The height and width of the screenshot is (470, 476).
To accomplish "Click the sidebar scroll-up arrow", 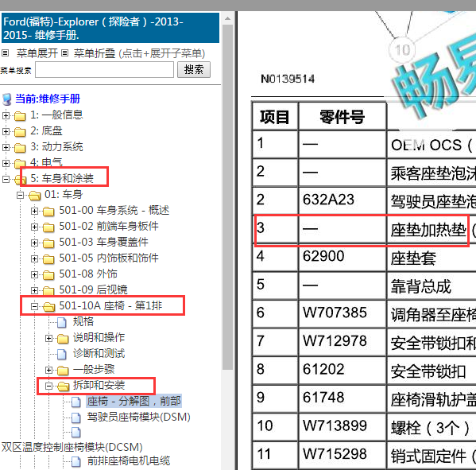I will pyautogui.click(x=227, y=18).
